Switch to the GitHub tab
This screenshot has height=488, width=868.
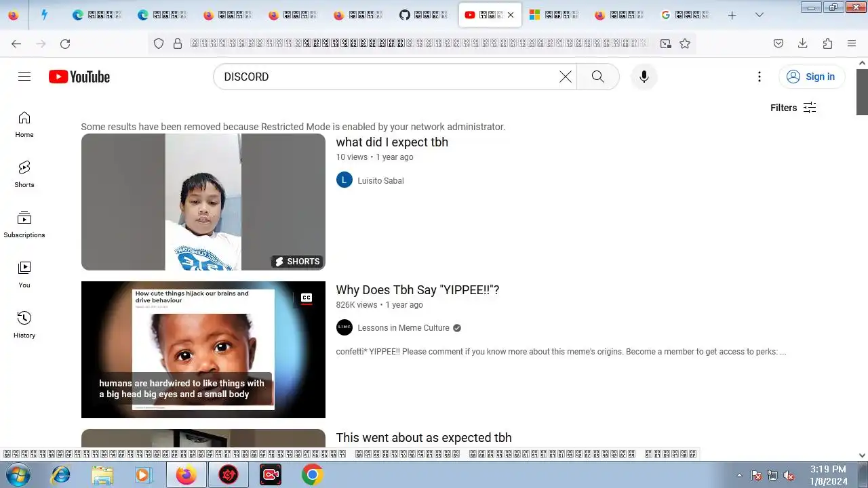[x=425, y=15]
